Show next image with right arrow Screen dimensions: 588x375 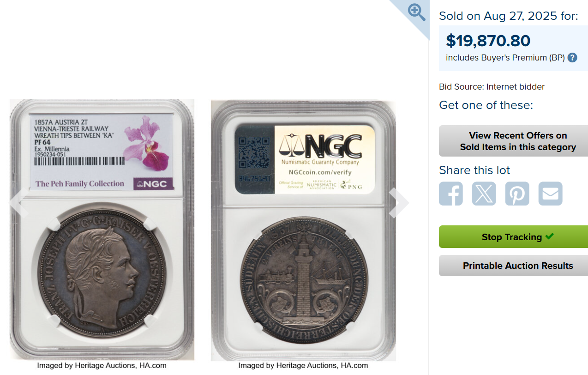point(399,203)
